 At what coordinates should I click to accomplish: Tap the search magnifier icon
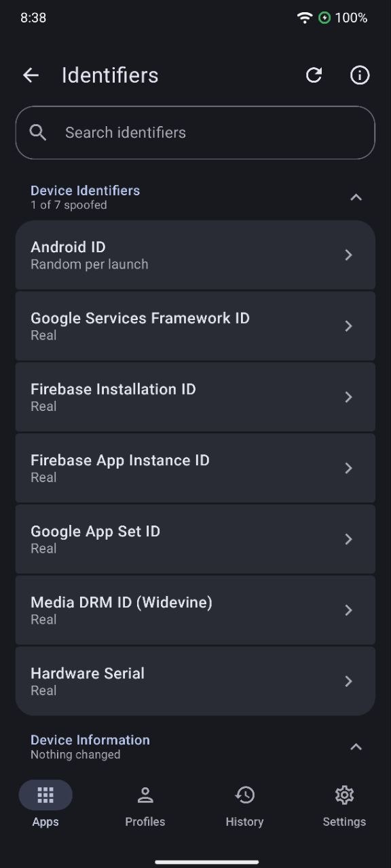[x=38, y=132]
